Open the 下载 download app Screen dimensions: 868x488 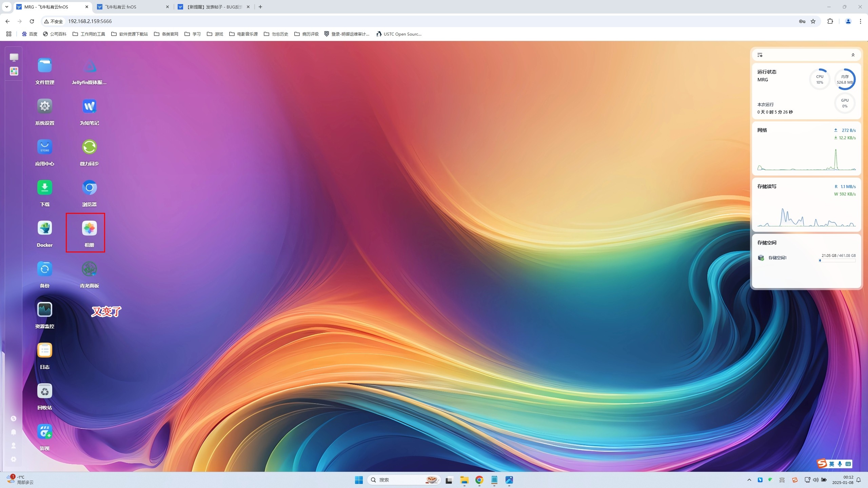[x=44, y=187]
